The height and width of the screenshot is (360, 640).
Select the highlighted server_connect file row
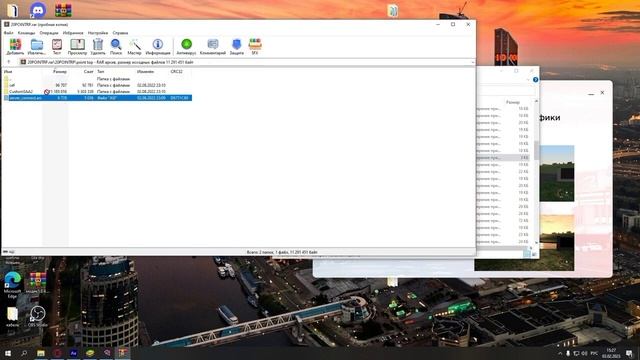point(97,98)
